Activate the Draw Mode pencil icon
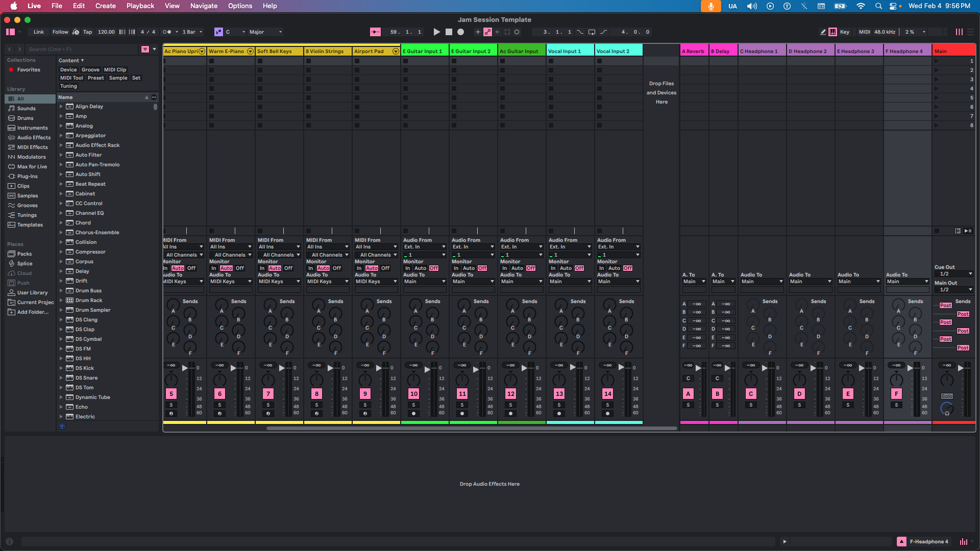 tap(822, 32)
